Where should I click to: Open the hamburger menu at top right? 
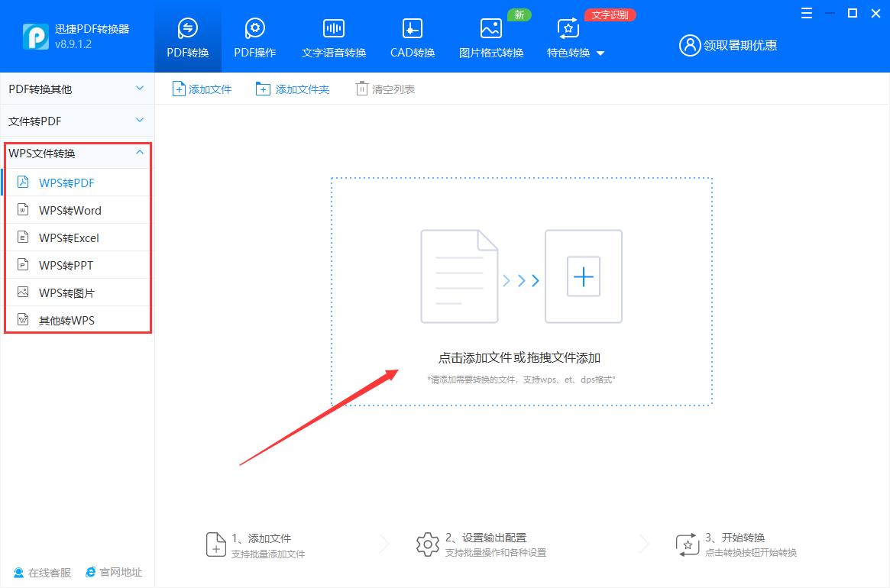[x=806, y=13]
